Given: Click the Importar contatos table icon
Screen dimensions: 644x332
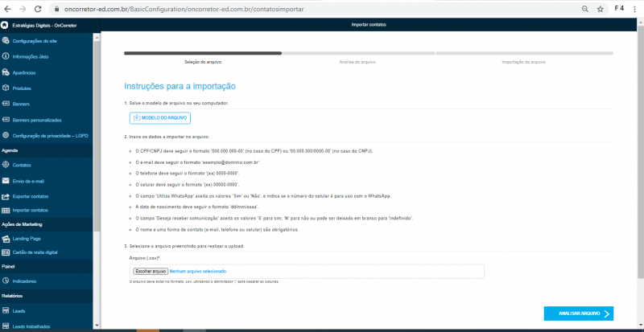Looking at the screenshot, I should click(6, 211).
